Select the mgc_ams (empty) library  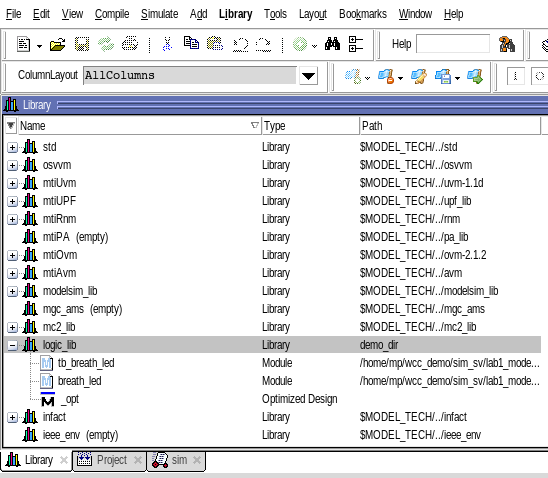[x=82, y=309]
